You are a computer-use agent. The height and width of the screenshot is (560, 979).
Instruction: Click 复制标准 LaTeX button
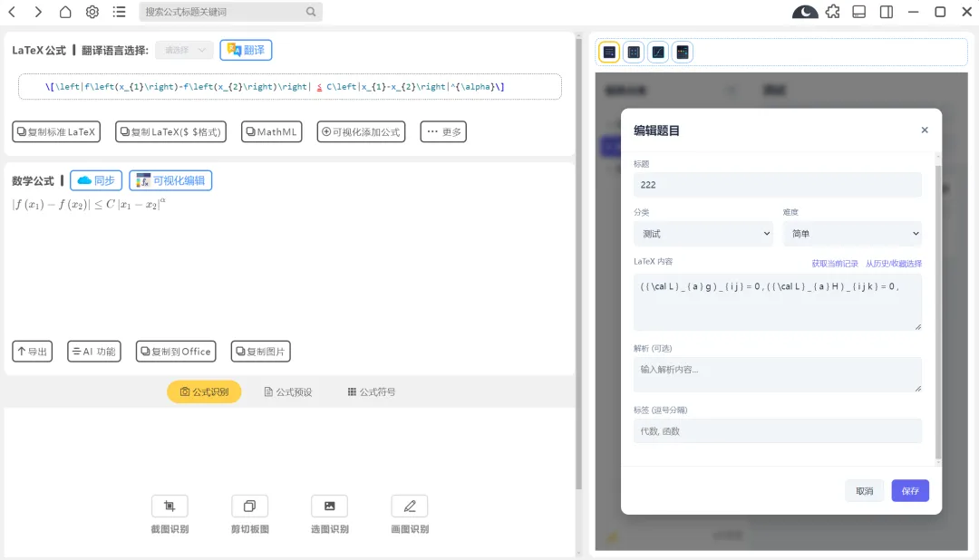[x=56, y=131]
